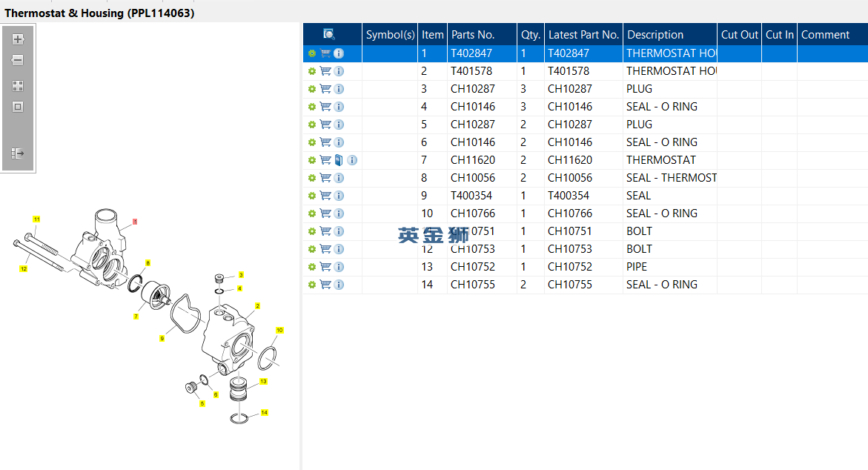Show info for THERMOSTAT CH11620
Screen dimensions: 868x470
[x=352, y=160]
